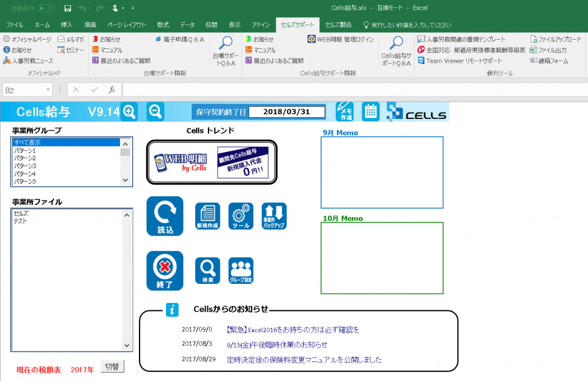Open 電子申請Q&A in ribbon
This screenshot has width=588, height=381.
pyautogui.click(x=180, y=39)
